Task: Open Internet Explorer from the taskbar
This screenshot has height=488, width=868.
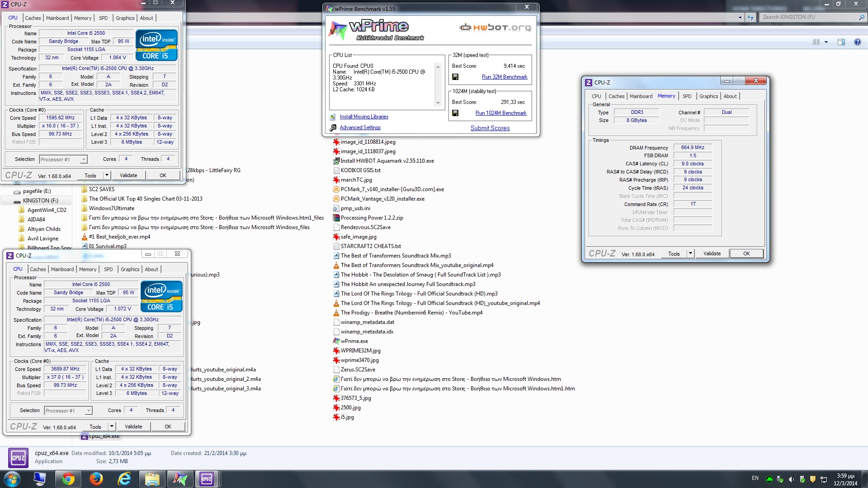Action: 124,479
